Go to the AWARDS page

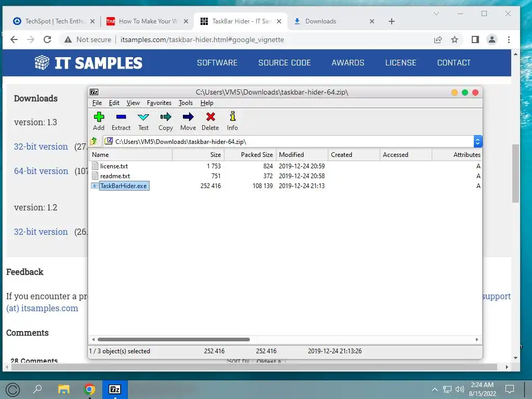point(348,63)
